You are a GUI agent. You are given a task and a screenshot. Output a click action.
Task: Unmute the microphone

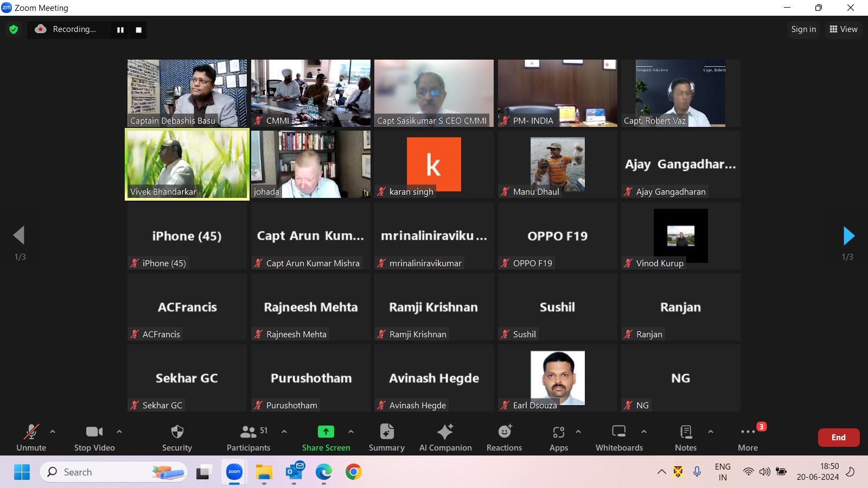pyautogui.click(x=31, y=432)
